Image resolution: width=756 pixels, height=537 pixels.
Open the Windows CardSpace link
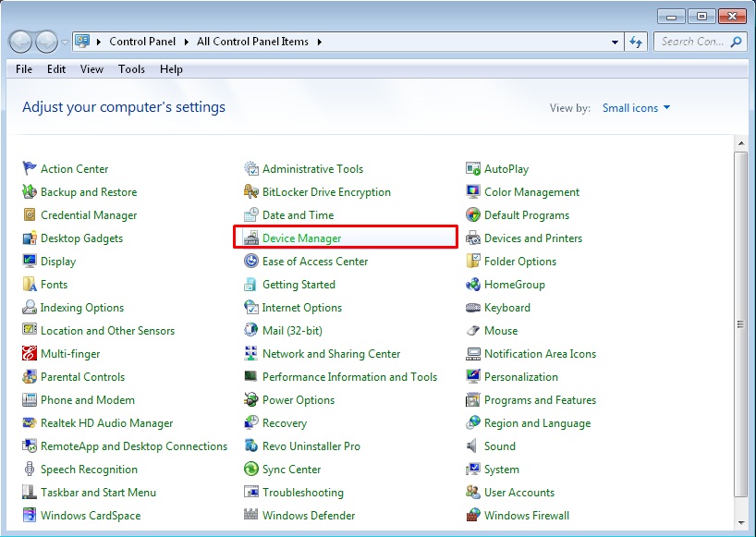91,516
